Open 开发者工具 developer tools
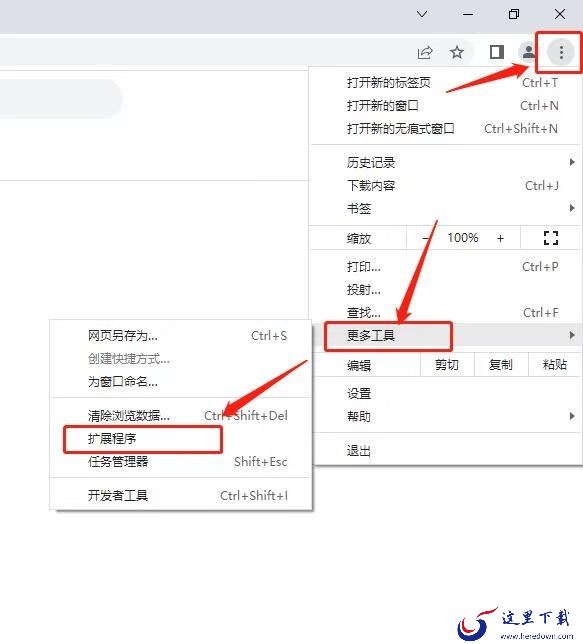The height and width of the screenshot is (644, 583). point(181,496)
